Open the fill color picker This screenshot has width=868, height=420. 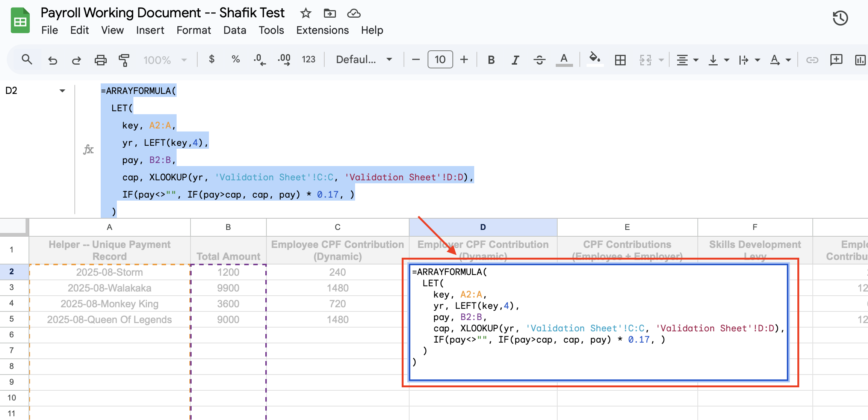(594, 59)
